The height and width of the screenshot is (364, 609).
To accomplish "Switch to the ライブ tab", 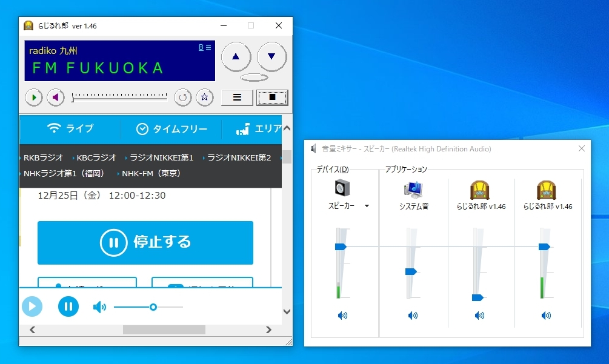I will tap(70, 128).
